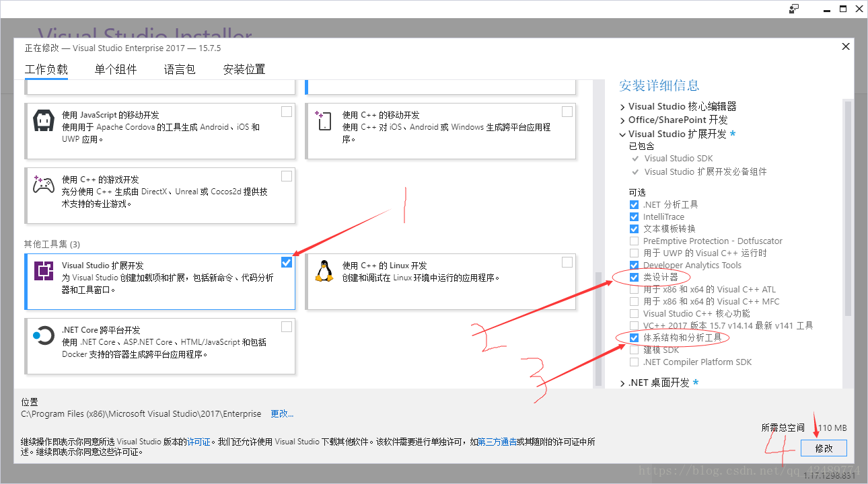
Task: Click the Visual Studio SDK included item
Action: pos(678,159)
